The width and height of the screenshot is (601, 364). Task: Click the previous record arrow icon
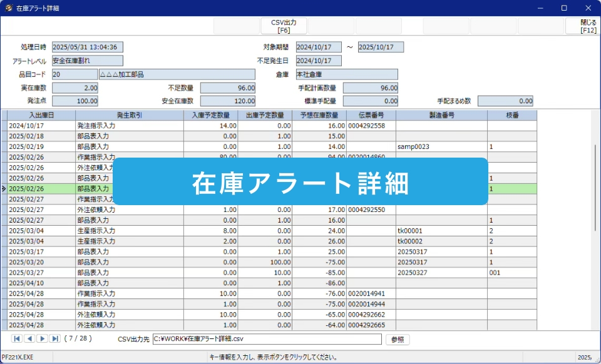point(29,339)
